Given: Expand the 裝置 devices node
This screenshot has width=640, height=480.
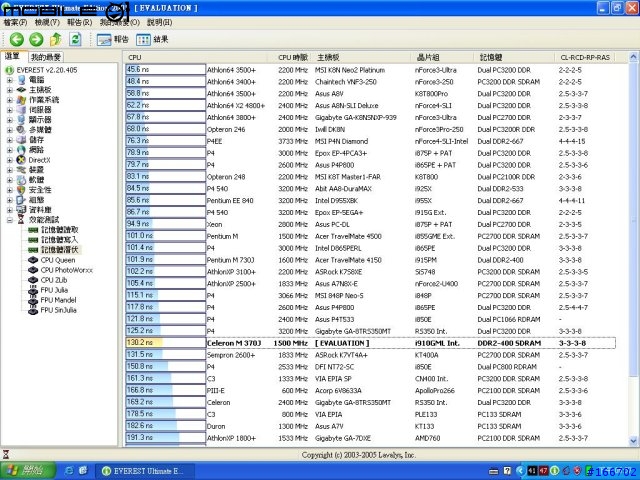Looking at the screenshot, I should click(x=9, y=170).
